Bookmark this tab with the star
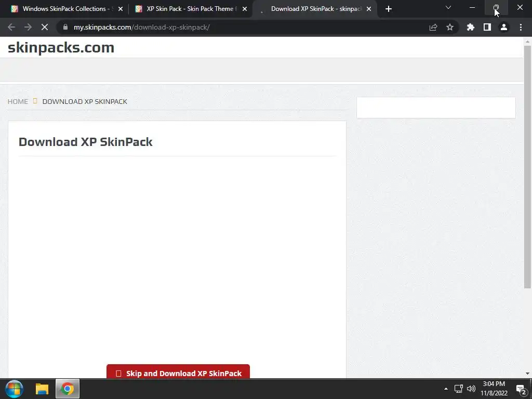The height and width of the screenshot is (399, 532). tap(450, 27)
